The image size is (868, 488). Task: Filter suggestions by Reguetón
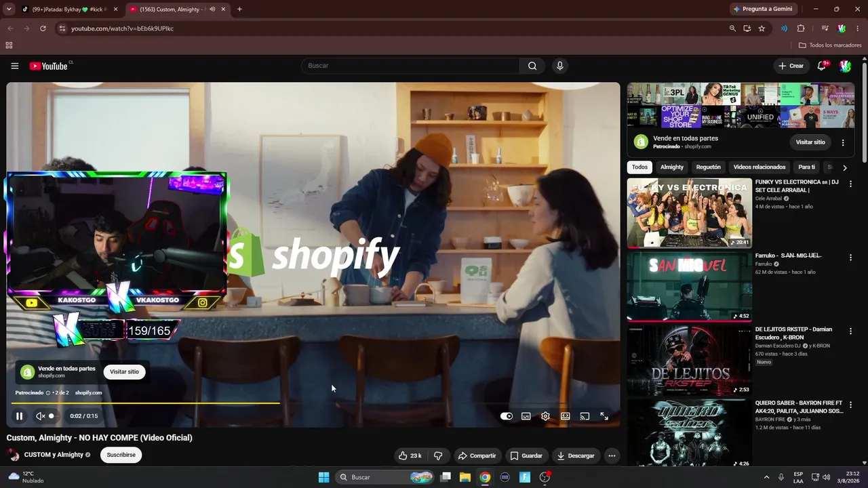[709, 167]
